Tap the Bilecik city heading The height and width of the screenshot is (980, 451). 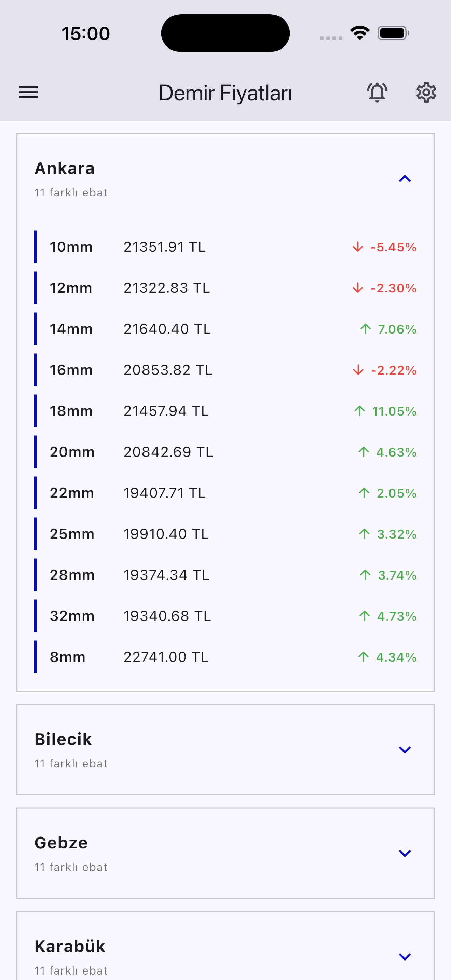63,739
